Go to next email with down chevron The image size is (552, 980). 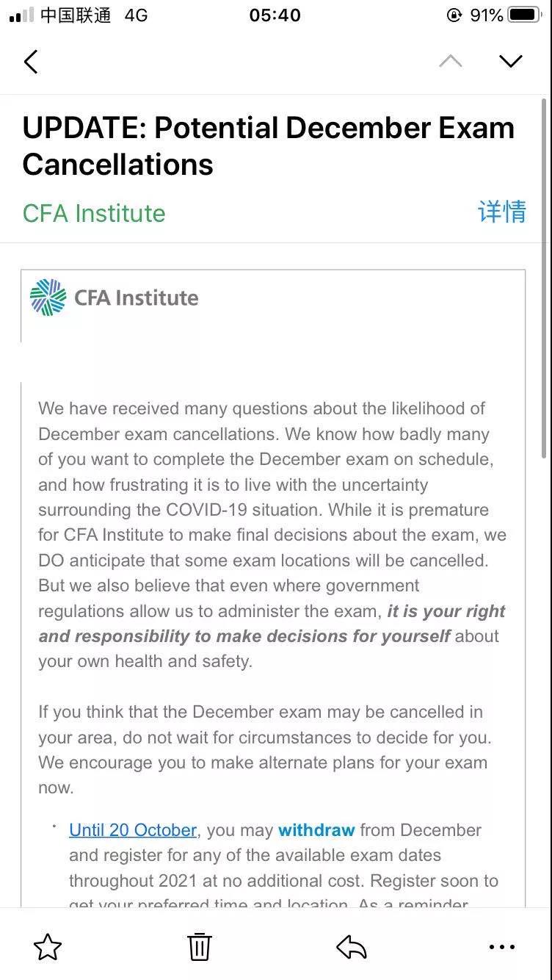510,62
